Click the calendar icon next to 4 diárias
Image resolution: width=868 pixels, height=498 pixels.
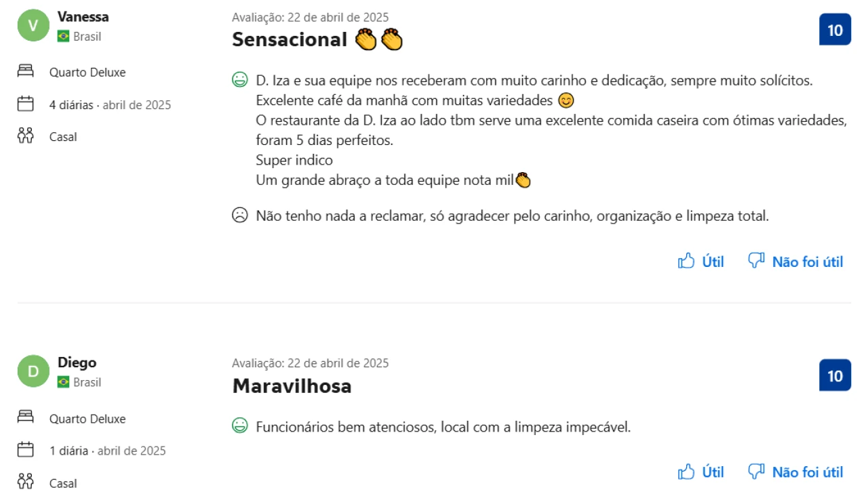25,104
